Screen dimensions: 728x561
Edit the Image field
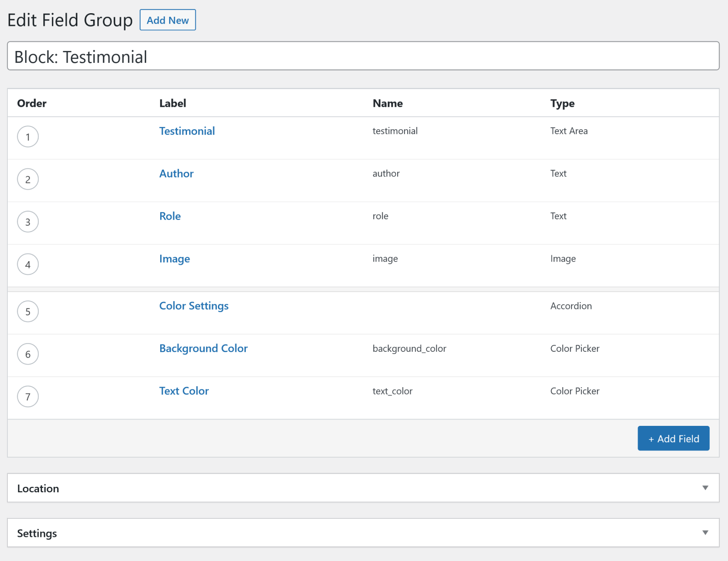[175, 258]
